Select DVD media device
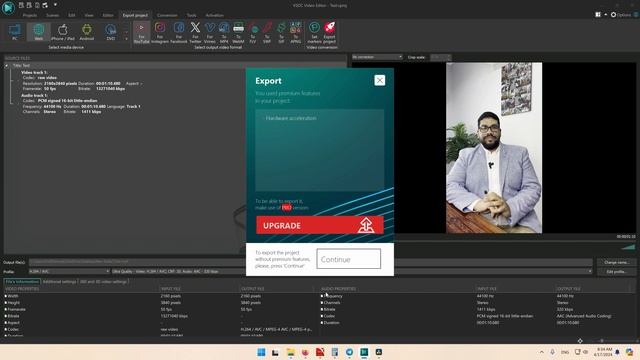Image resolution: width=640 pixels, height=360 pixels. [x=111, y=32]
